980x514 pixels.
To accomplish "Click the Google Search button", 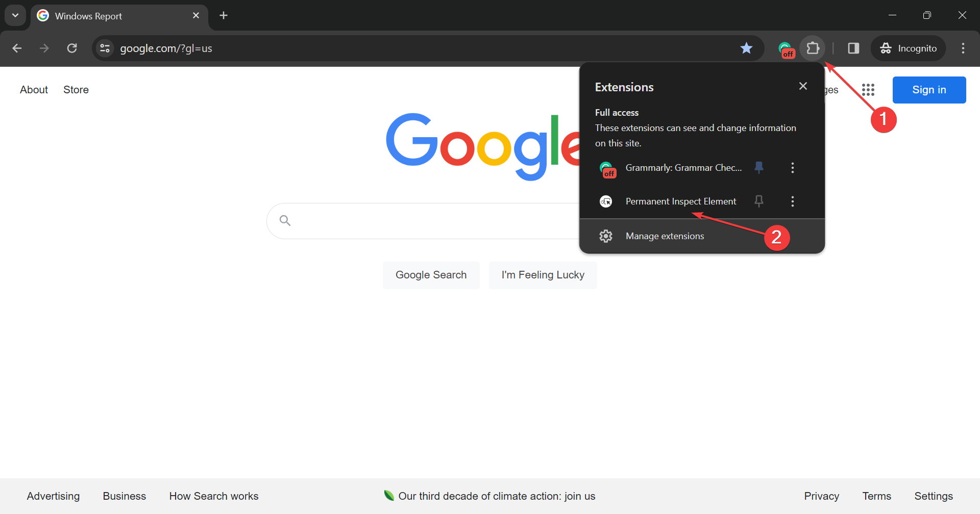I will (431, 275).
